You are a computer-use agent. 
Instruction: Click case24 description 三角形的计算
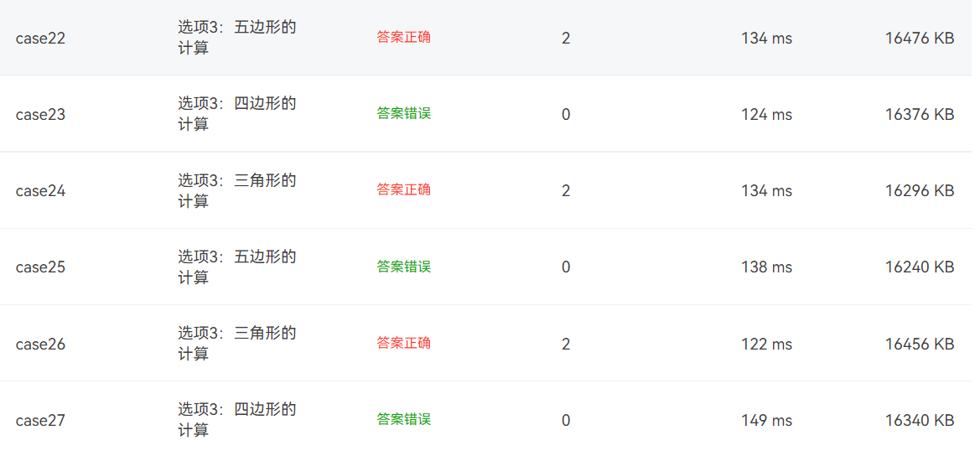tap(237, 190)
